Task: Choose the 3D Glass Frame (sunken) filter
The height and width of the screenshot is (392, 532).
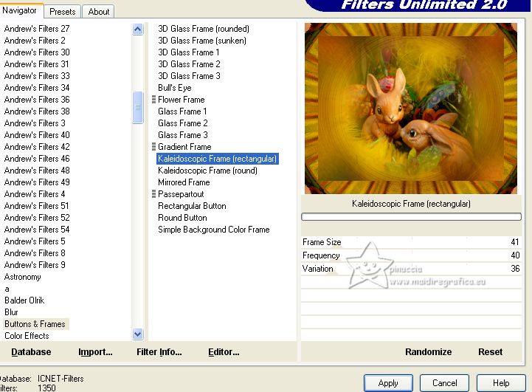Action: click(202, 41)
